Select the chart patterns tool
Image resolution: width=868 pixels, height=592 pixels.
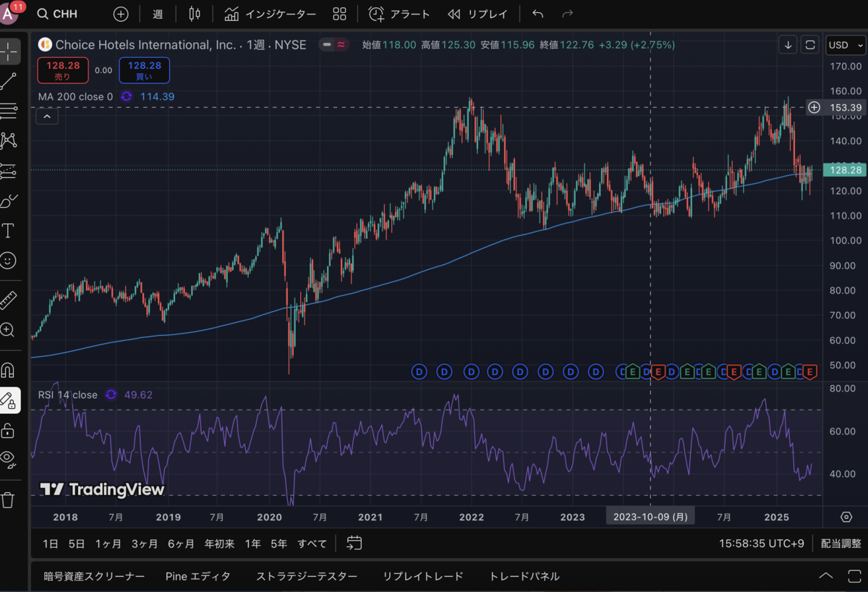point(8,140)
